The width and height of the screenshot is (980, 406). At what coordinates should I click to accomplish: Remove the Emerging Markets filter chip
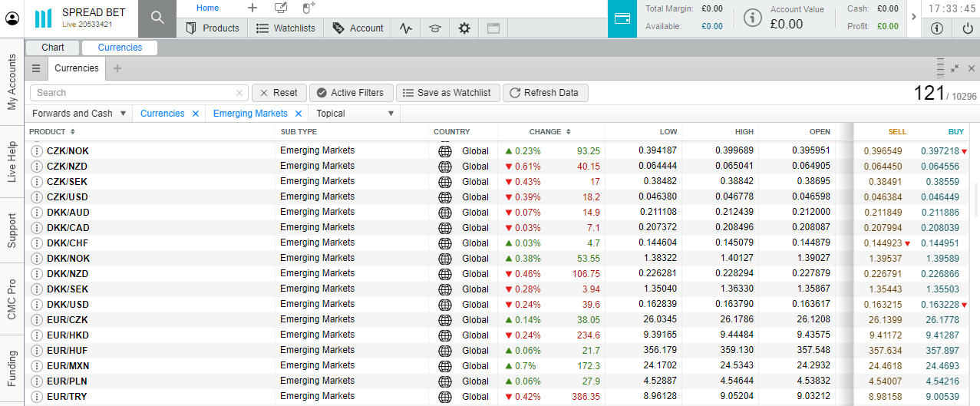(299, 114)
